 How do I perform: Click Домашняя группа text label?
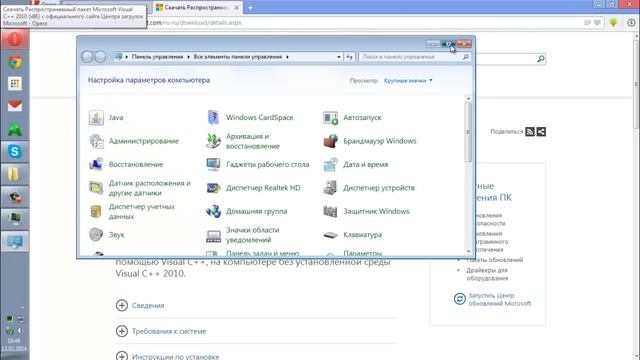coord(257,211)
